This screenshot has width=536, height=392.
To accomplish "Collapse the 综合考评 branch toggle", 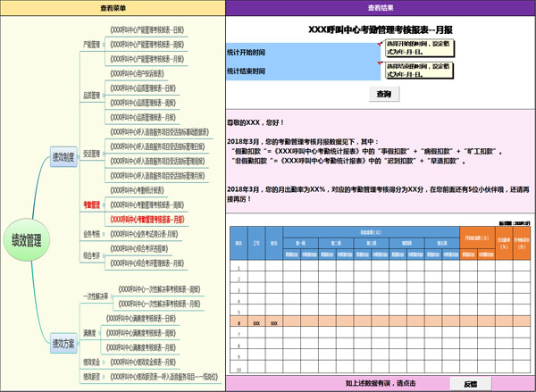I will click(104, 256).
